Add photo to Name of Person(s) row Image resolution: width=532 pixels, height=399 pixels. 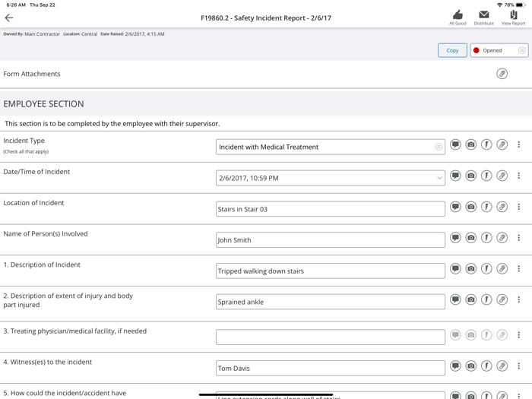[x=471, y=237]
